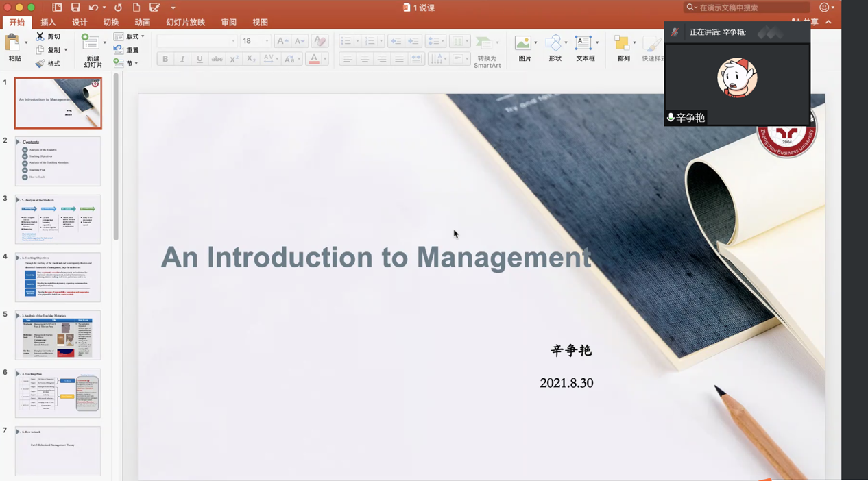The image size is (868, 481).
Task: Expand the 版式 layout dropdown
Action: pos(143,36)
